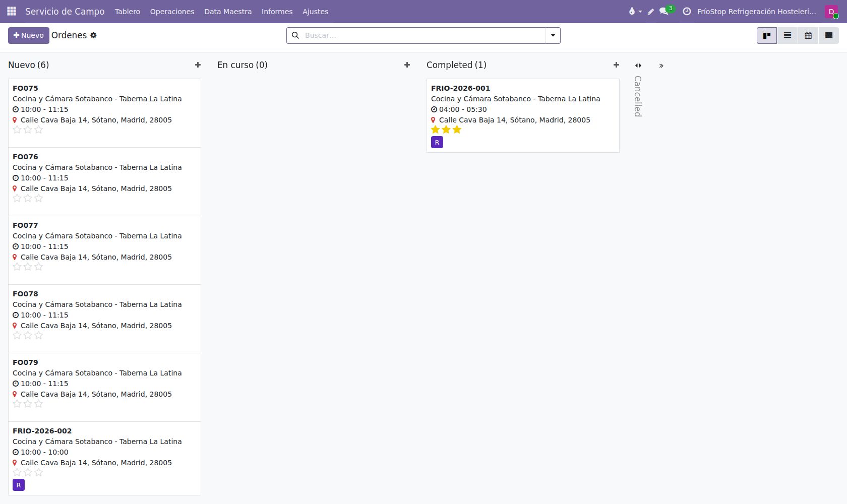Screen dimensions: 847x504
Task: Click avatar R on FRIO-2026-002 card
Action: [x=19, y=485]
